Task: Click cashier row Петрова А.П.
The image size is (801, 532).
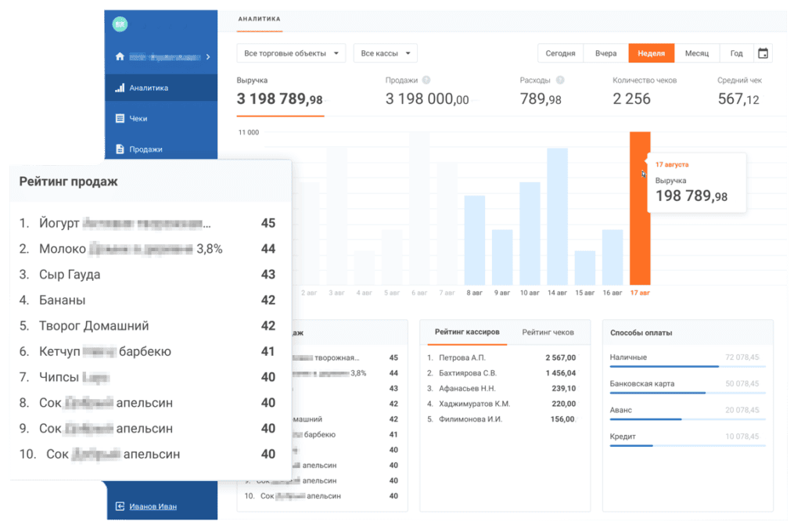Action: point(501,358)
